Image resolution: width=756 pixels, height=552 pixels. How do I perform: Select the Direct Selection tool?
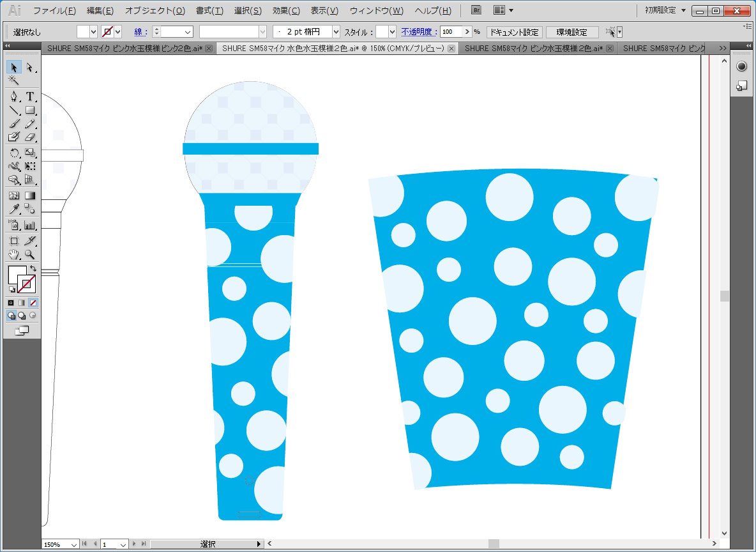29,67
